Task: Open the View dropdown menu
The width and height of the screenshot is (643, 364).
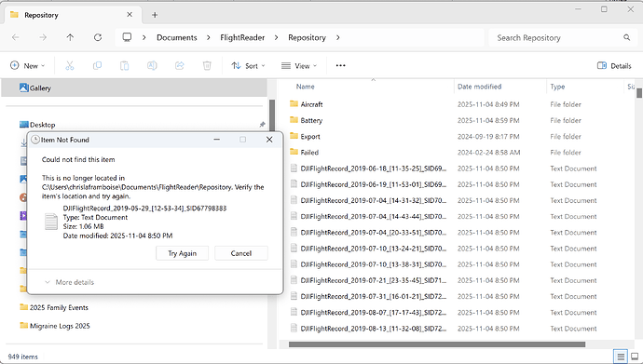Action: click(299, 65)
